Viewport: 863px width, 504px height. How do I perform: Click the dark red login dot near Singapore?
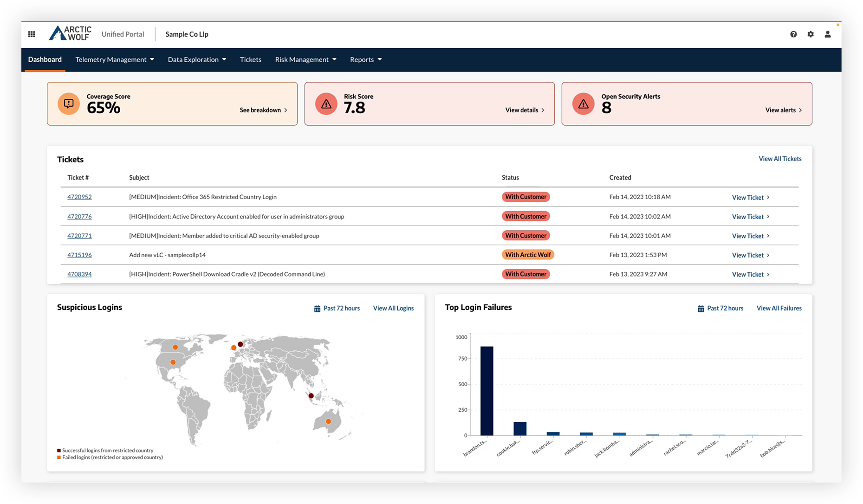311,396
